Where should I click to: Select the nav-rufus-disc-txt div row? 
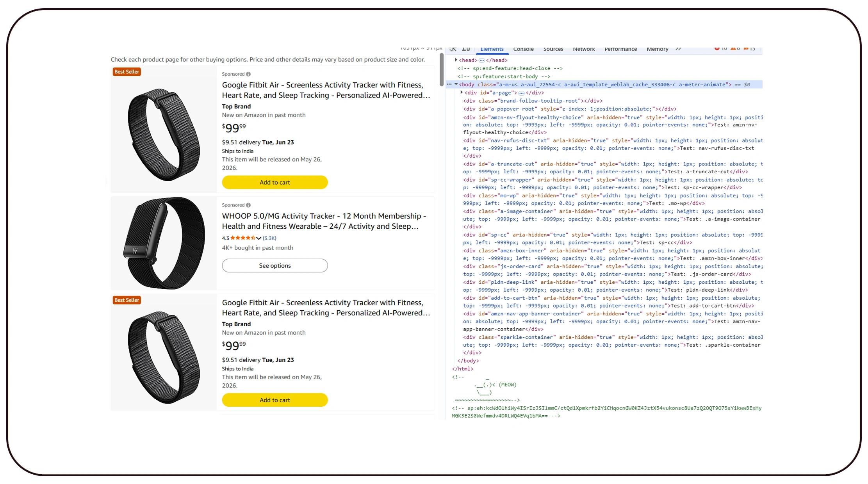pyautogui.click(x=613, y=148)
